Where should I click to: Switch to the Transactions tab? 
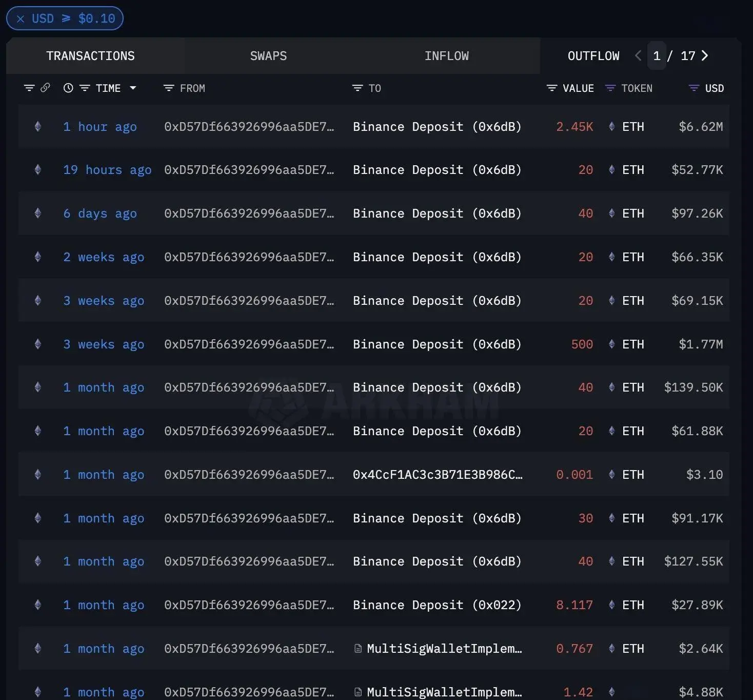[90, 56]
